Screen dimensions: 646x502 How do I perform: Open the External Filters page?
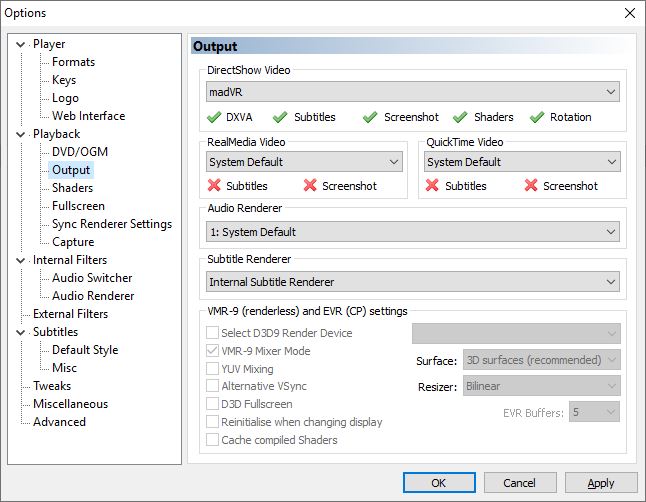click(70, 314)
